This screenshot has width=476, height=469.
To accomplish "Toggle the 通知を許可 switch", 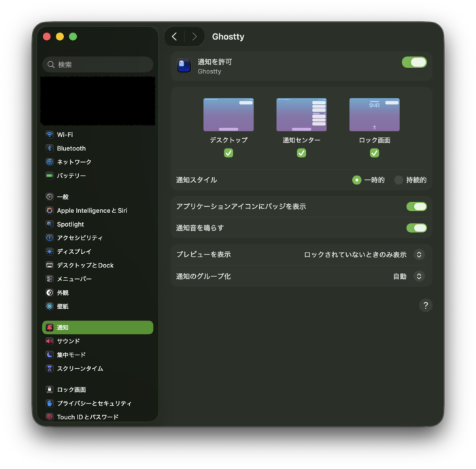I will [414, 62].
